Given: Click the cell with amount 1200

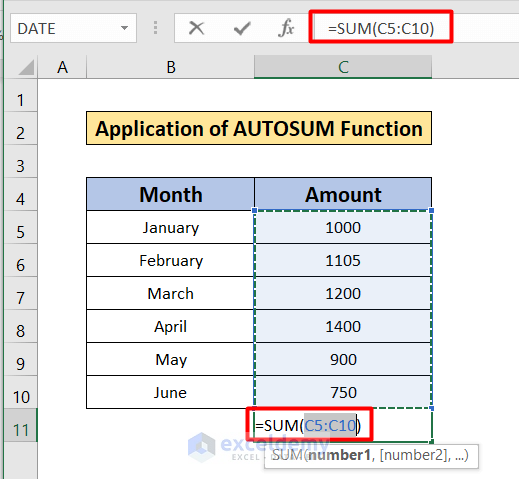Looking at the screenshot, I should coord(343,293).
